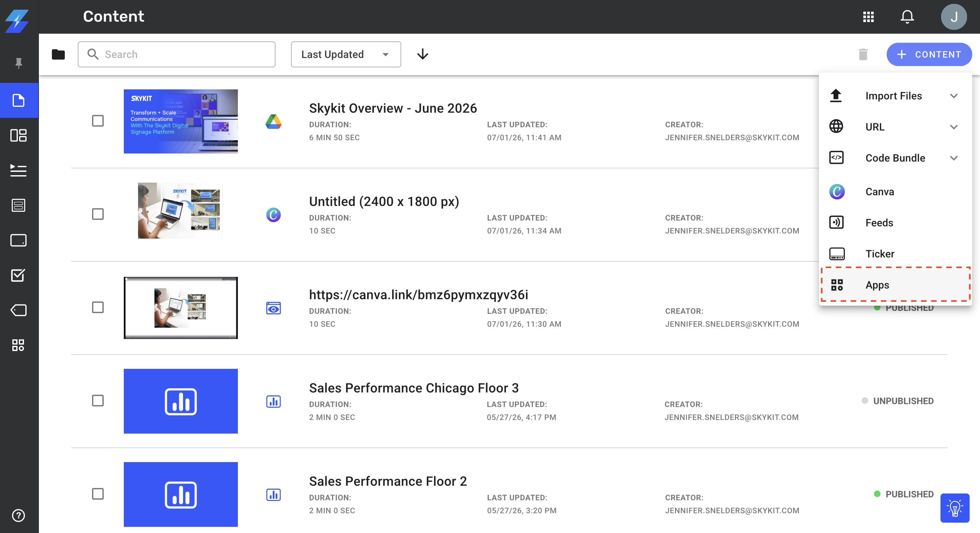This screenshot has width=980, height=533.
Task: Click chart icon on Sales Performance Chicago Floor 3
Action: [274, 402]
